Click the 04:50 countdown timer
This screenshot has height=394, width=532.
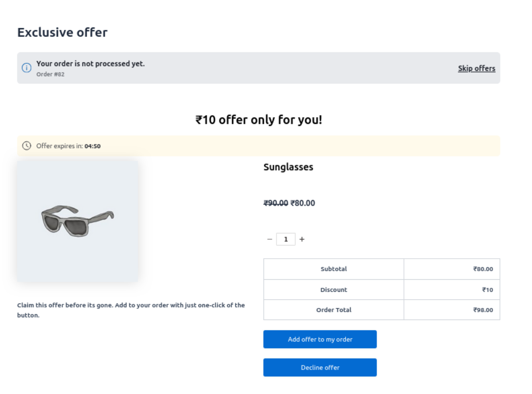pyautogui.click(x=93, y=146)
